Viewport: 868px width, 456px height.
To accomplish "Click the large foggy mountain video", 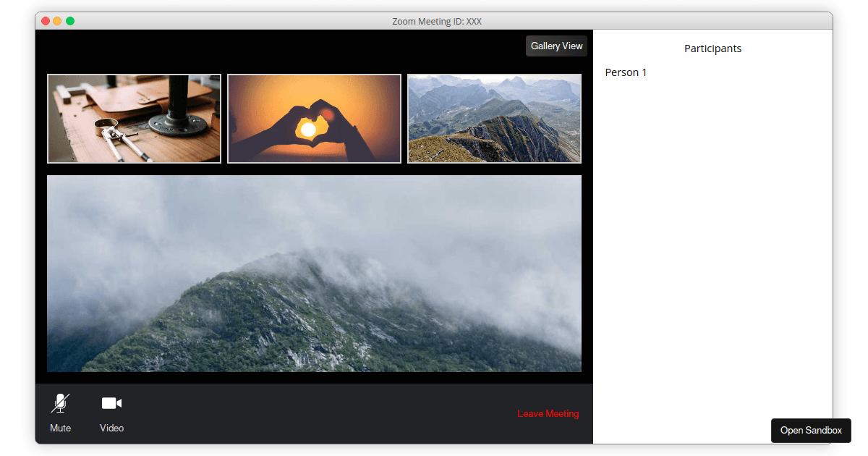I will coord(314,274).
